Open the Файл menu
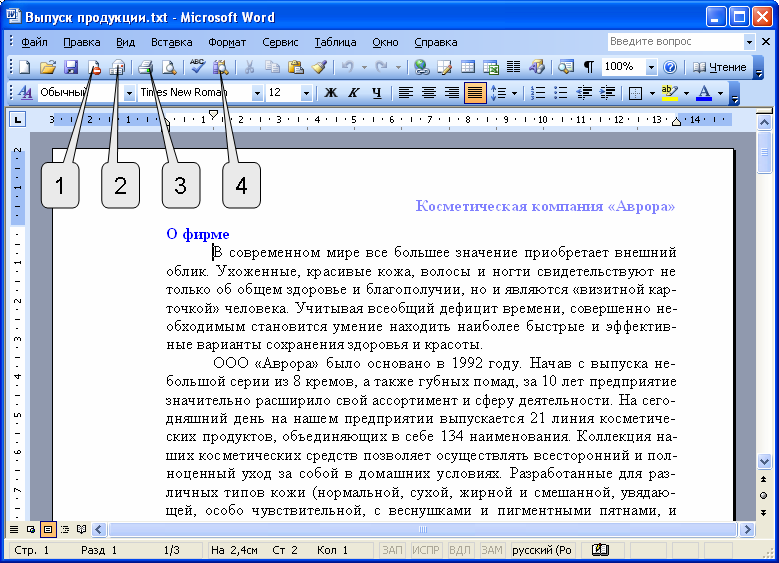Screen dimensions: 779x563 pyautogui.click(x=34, y=42)
